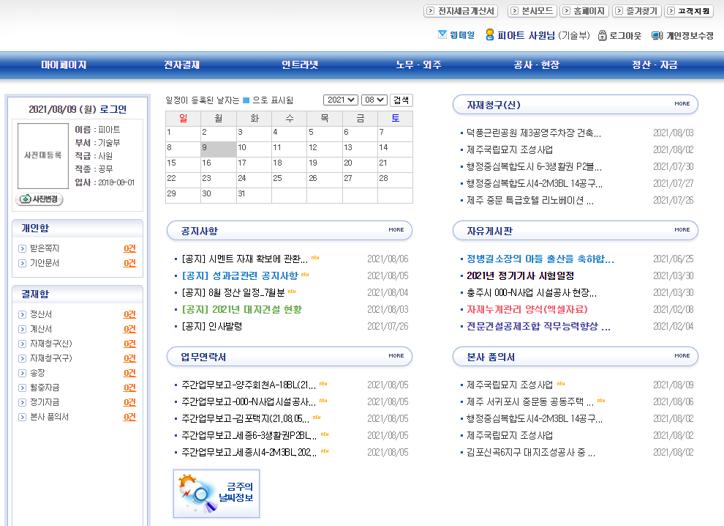Click arrow icon next to 정산서

tap(22, 314)
